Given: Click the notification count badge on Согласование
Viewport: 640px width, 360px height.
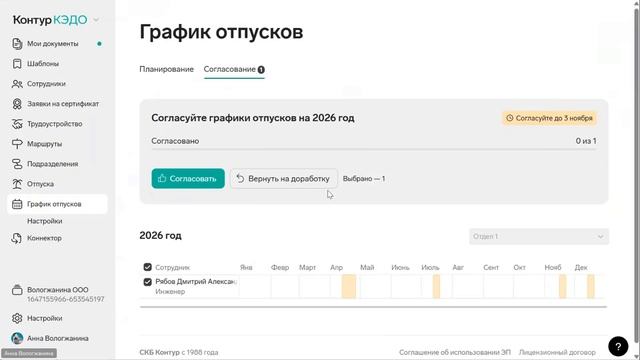Looking at the screenshot, I should point(261,70).
